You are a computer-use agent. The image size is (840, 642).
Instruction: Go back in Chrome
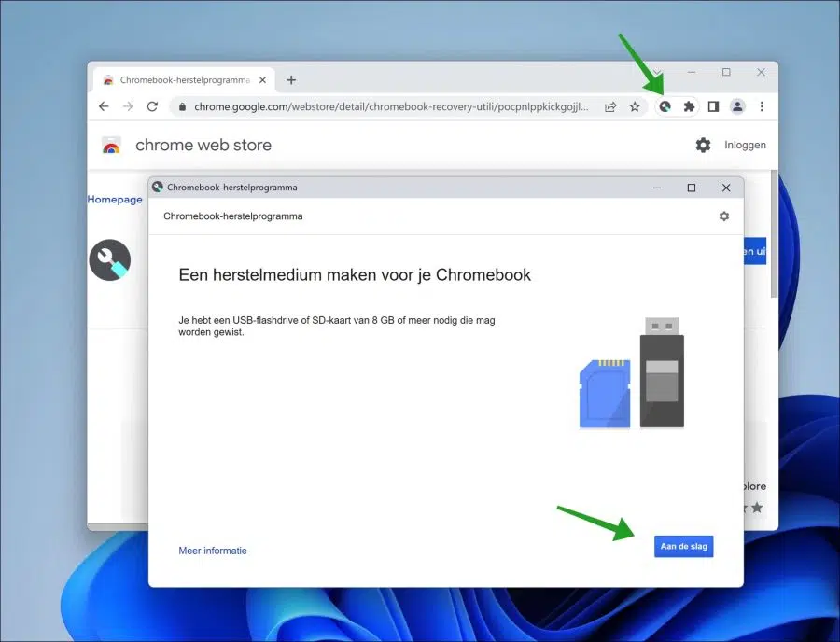pyautogui.click(x=104, y=106)
